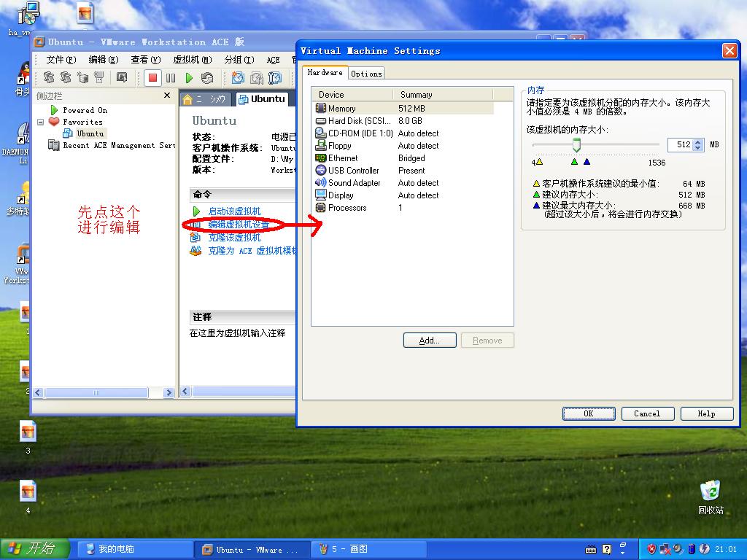Select the CD-ROM (IDE 1:0) device

[x=403, y=133]
